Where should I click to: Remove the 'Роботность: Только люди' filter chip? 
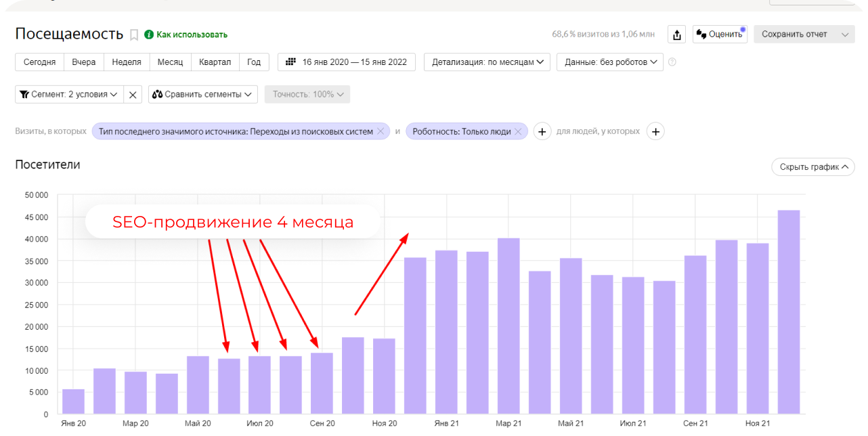519,131
